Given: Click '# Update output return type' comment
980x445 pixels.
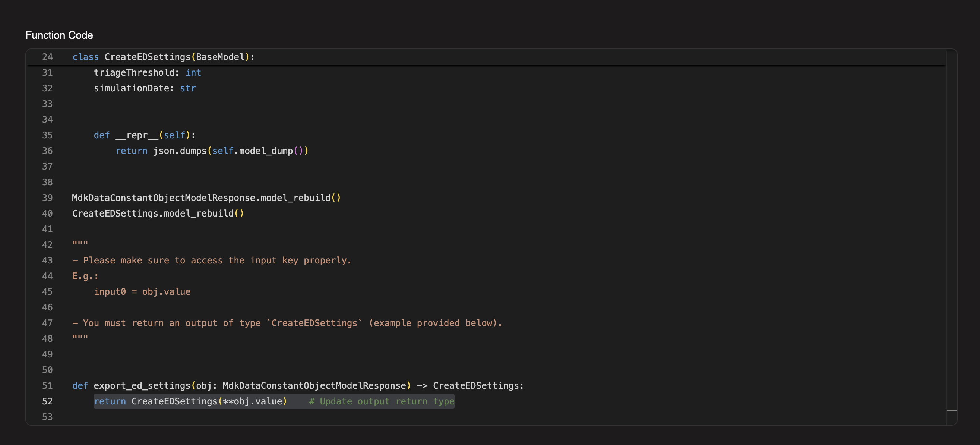Looking at the screenshot, I should (x=382, y=401).
